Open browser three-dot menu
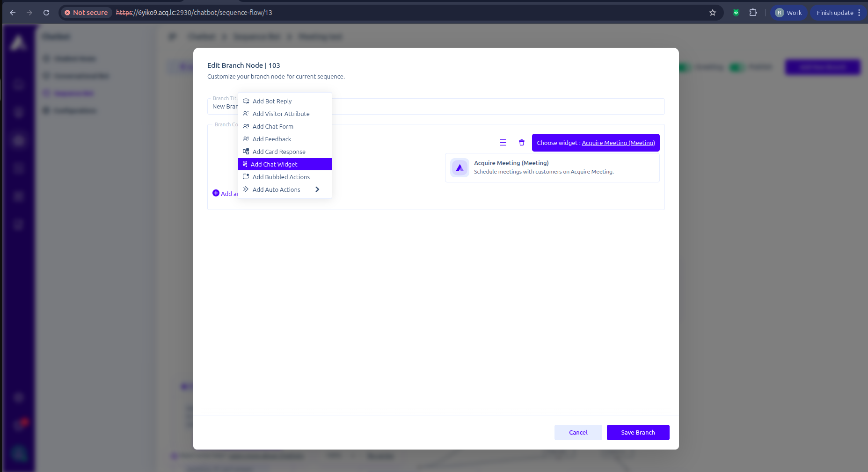The width and height of the screenshot is (868, 472). coord(859,13)
